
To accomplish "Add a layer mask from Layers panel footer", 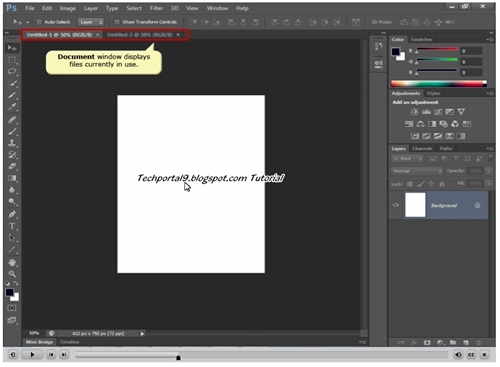I will tap(427, 342).
